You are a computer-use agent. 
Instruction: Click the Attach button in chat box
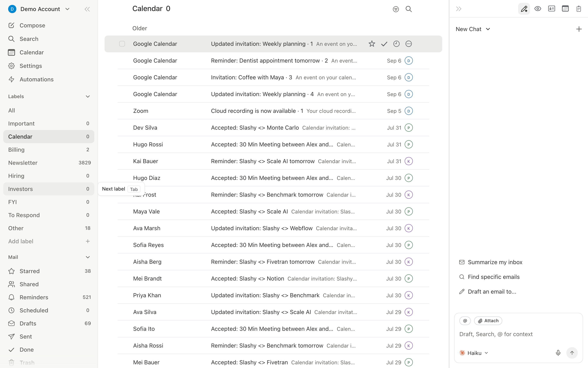(488, 321)
